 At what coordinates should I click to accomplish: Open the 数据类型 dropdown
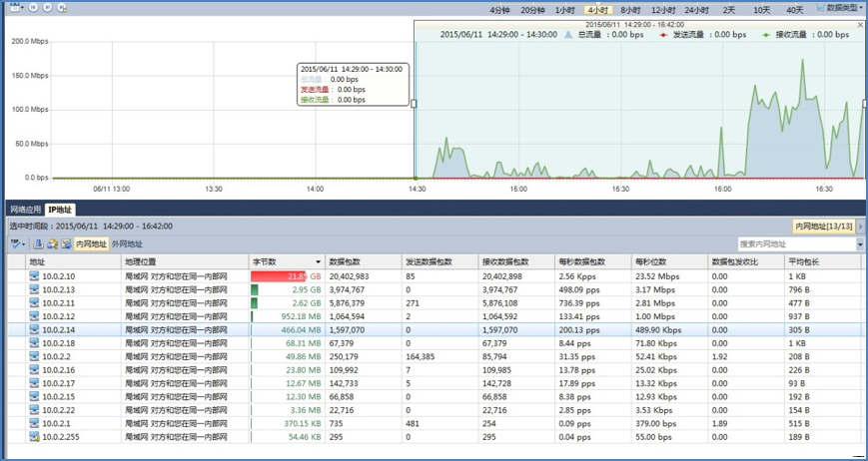pos(842,7)
